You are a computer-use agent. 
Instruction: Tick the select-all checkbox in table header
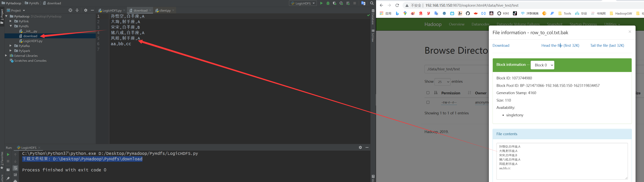tap(428, 93)
